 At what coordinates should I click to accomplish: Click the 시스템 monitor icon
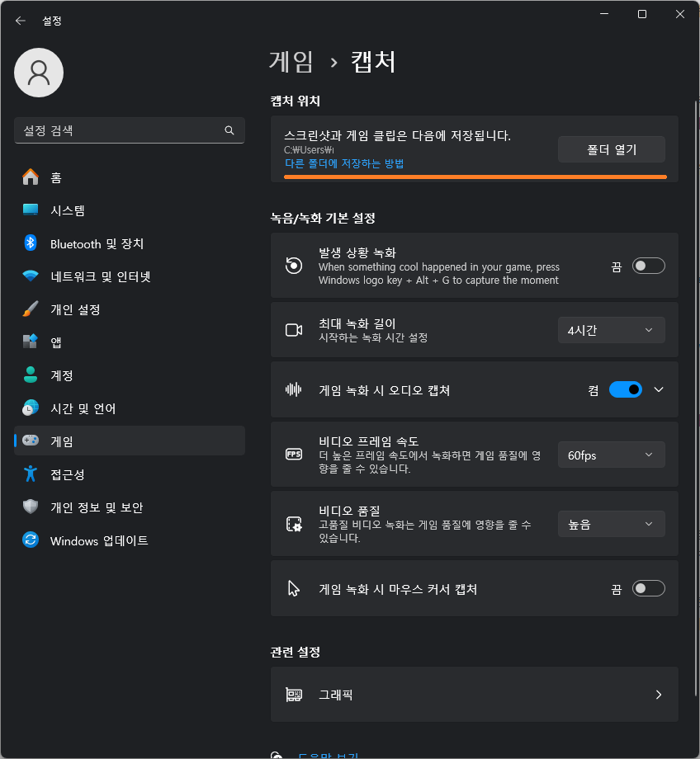tap(31, 210)
